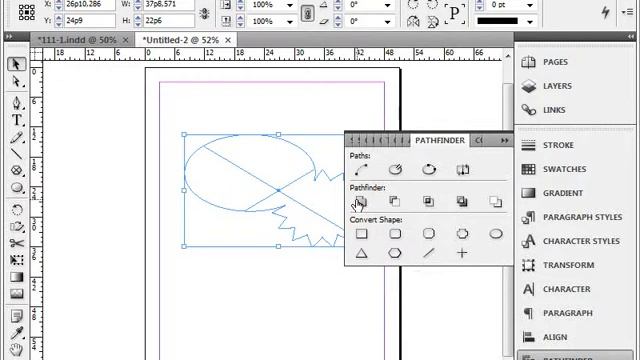Convert shape to polygon

coord(395,253)
